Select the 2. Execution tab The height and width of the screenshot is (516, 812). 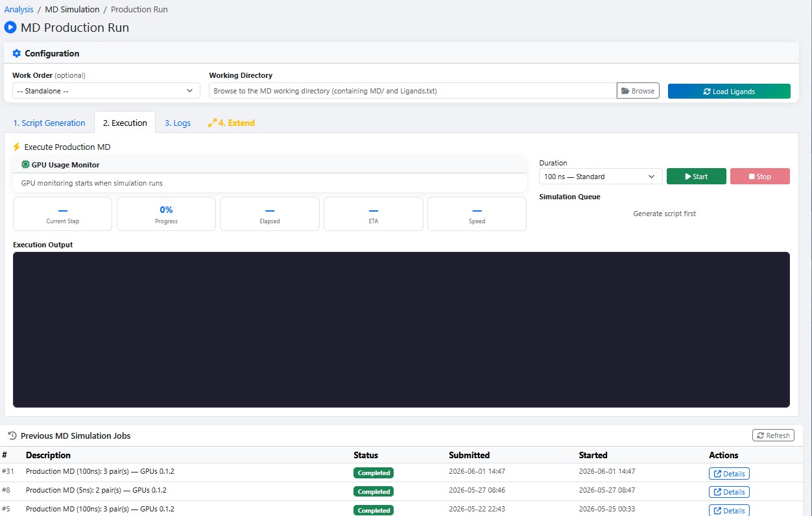point(125,123)
